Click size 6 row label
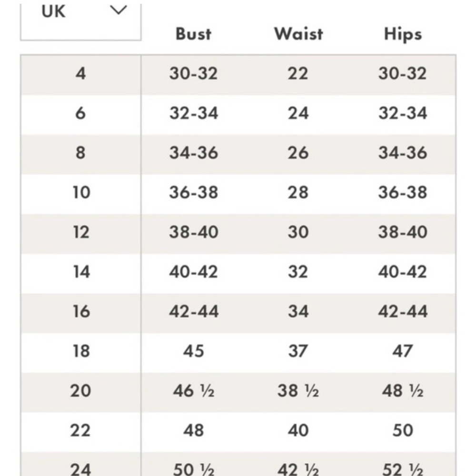 click(80, 113)
